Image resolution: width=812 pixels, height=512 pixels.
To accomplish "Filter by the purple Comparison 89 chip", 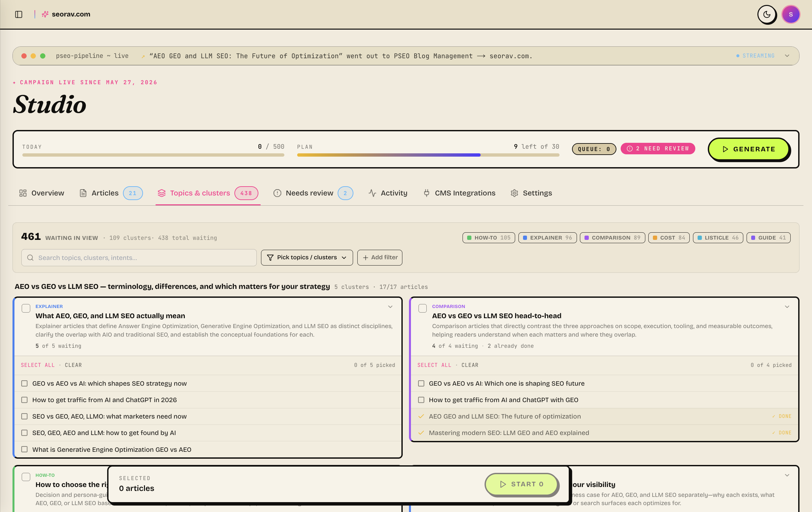I will (x=612, y=238).
